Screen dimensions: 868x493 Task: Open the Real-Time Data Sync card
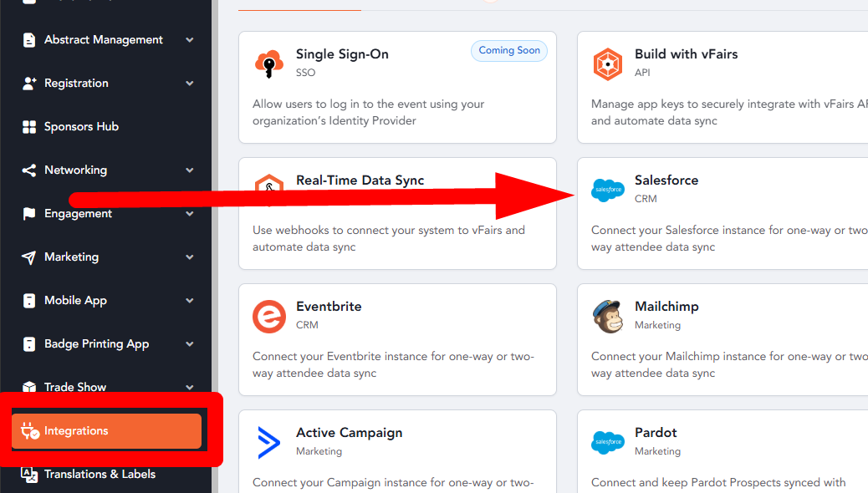point(397,214)
